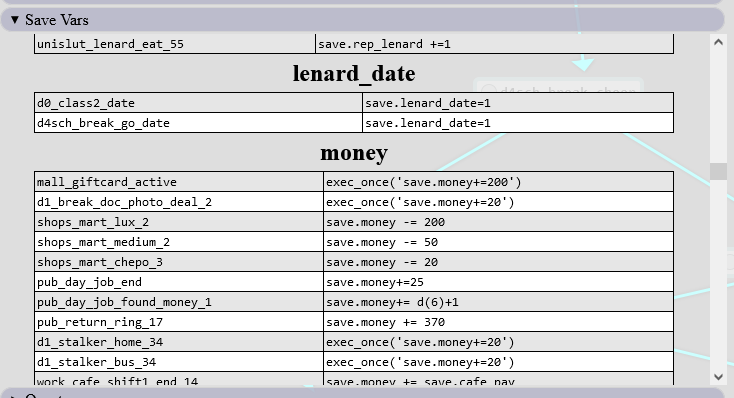
Task: Select exec_once value in d1_stalker_home_34 row
Action: pyautogui.click(x=499, y=342)
